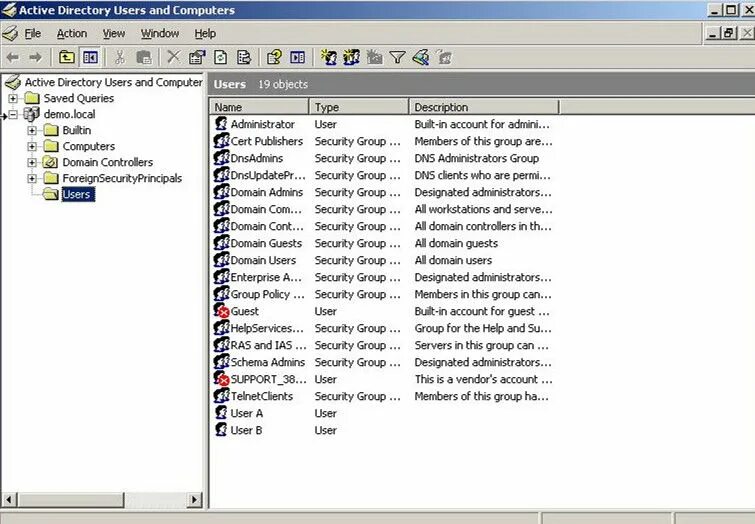This screenshot has height=524, width=755.
Task: Select the User A entry
Action: 247,413
